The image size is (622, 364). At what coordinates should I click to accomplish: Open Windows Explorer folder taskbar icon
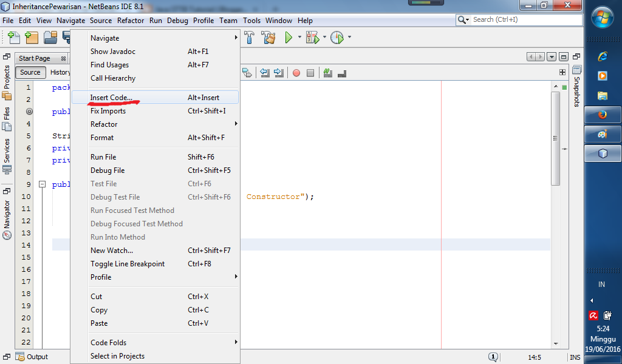click(x=603, y=95)
